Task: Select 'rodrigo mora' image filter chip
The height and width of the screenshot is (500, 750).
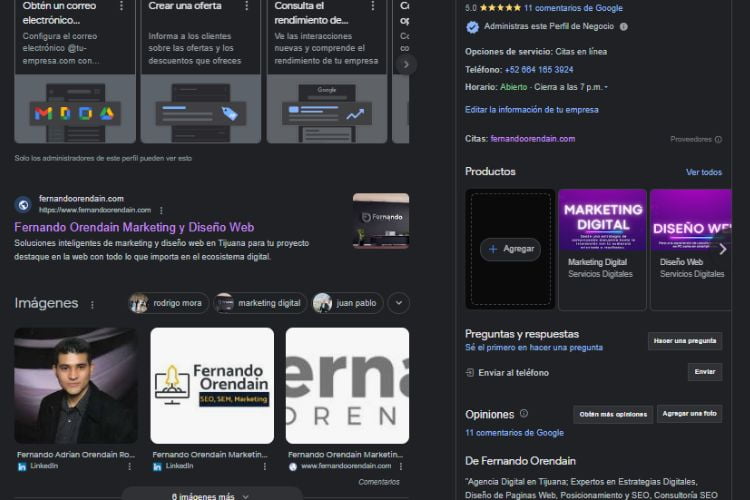Action: tap(168, 303)
